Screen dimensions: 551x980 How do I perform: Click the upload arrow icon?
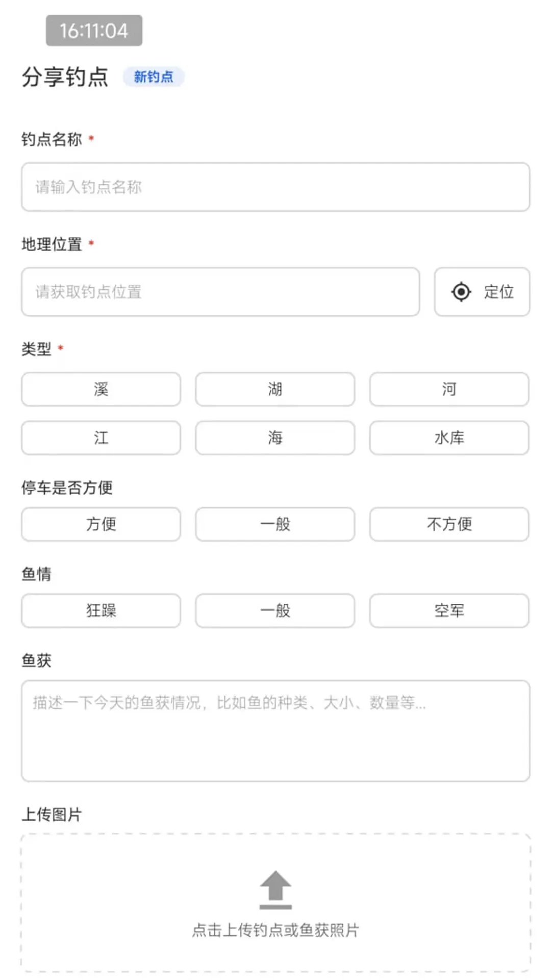pos(276,889)
